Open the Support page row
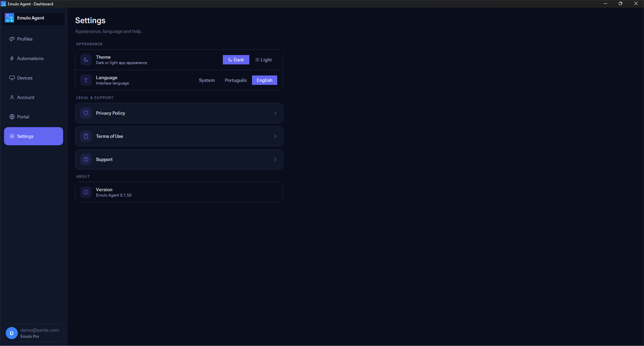The width and height of the screenshot is (644, 346). coord(179,159)
